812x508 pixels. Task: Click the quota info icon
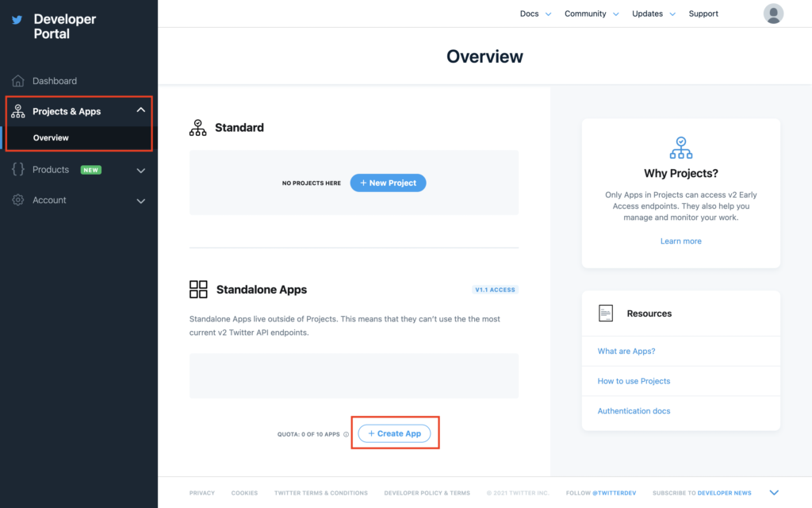346,434
